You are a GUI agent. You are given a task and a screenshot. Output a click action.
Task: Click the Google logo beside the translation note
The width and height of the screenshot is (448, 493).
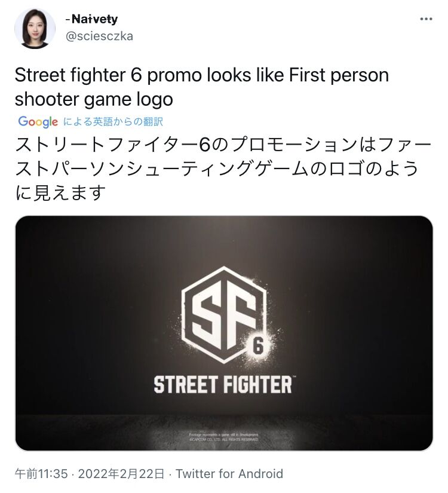(38, 122)
